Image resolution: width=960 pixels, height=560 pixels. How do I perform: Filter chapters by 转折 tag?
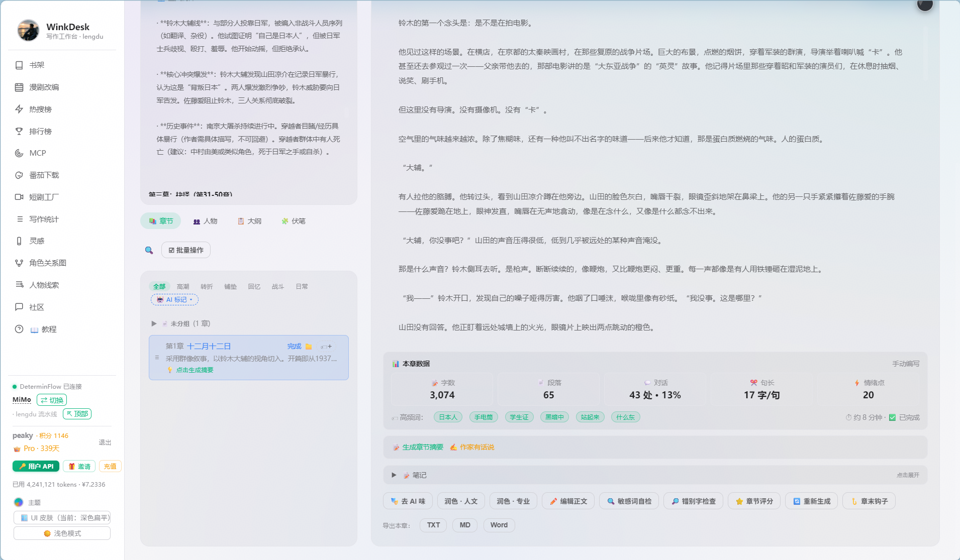[207, 287]
